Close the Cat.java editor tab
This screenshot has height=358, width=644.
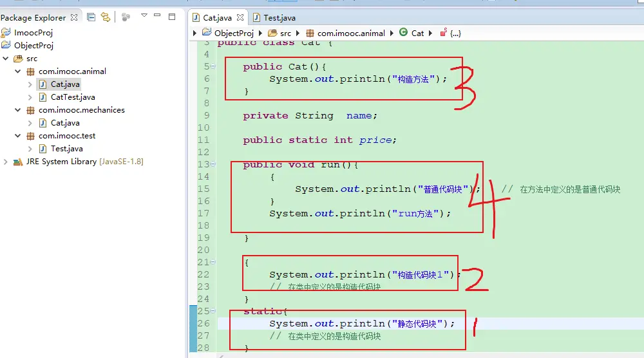click(x=240, y=18)
